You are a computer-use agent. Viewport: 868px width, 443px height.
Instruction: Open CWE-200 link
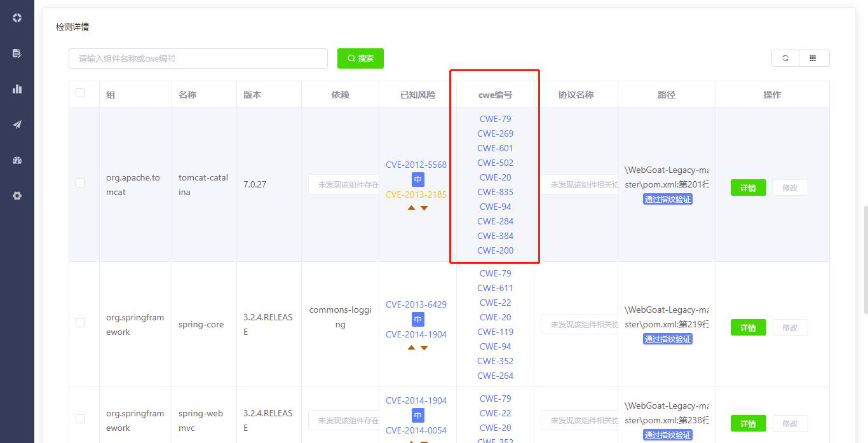point(495,250)
